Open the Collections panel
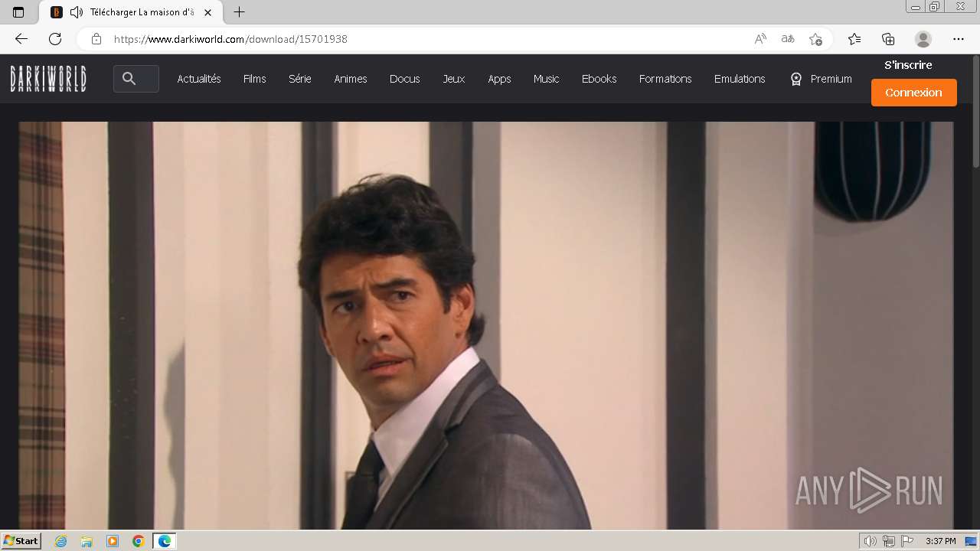 pos(888,39)
